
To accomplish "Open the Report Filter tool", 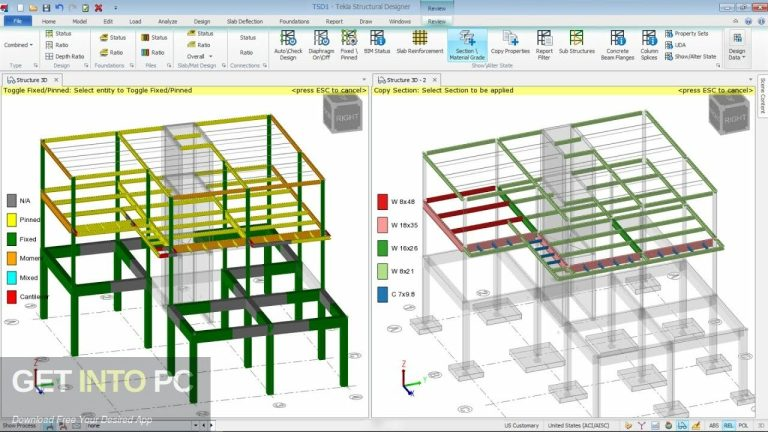I will tap(544, 45).
